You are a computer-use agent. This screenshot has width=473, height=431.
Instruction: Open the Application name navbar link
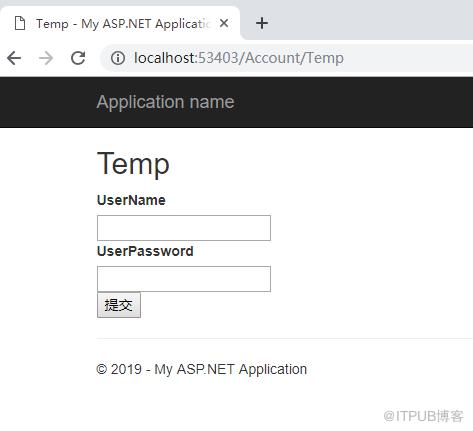point(165,102)
